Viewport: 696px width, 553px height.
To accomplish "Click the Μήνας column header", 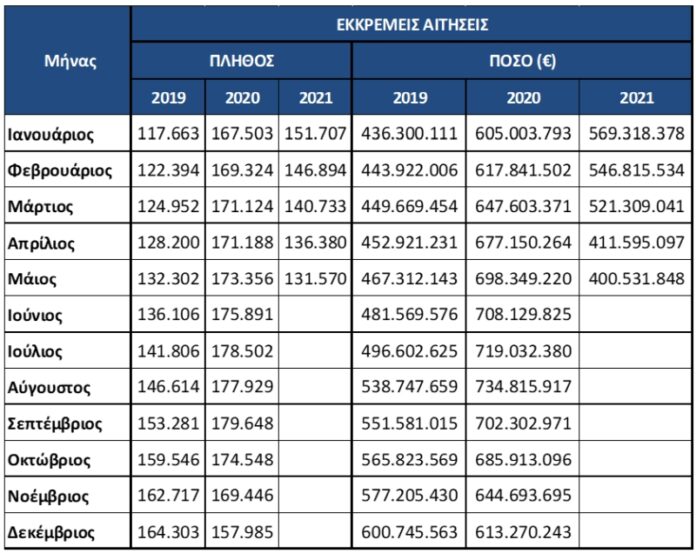I will coord(70,60).
